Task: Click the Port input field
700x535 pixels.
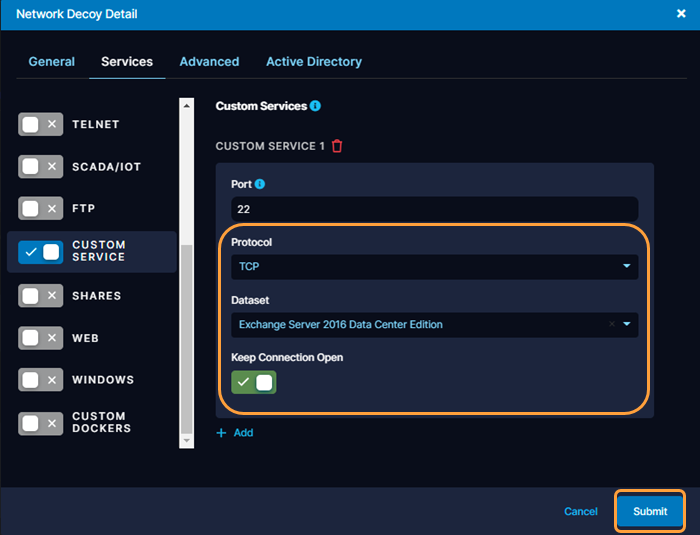Action: point(434,209)
